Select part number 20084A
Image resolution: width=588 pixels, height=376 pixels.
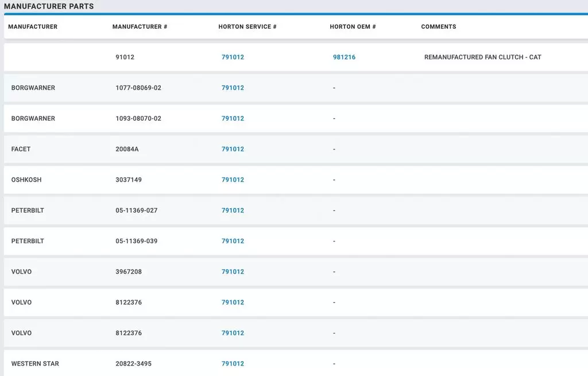(127, 149)
